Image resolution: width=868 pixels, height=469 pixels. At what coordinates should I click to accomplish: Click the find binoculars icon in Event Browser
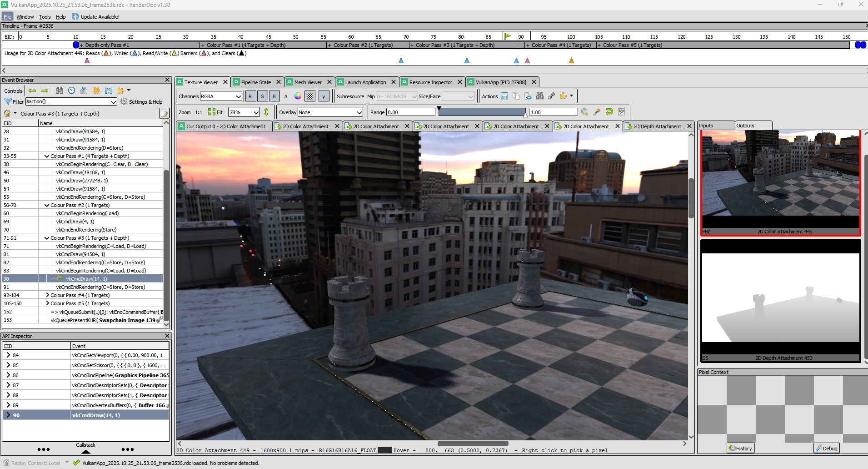coord(60,91)
